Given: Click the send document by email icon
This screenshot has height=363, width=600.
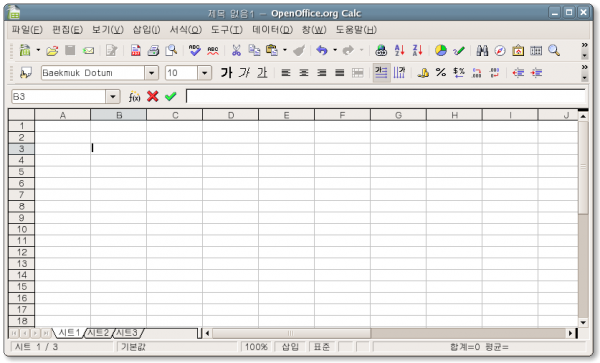Looking at the screenshot, I should click(x=88, y=50).
